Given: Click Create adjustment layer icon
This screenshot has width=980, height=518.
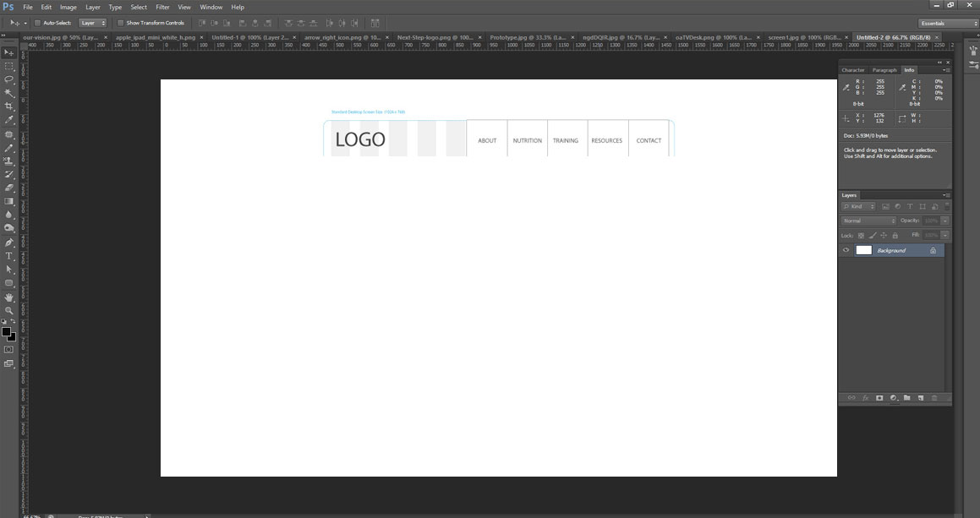Looking at the screenshot, I should [893, 398].
